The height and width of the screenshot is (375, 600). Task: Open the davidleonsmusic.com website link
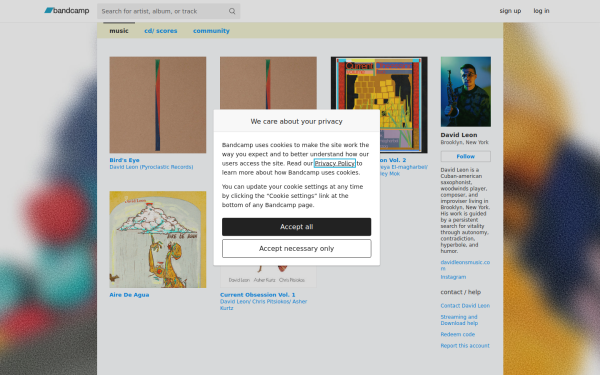tap(465, 265)
